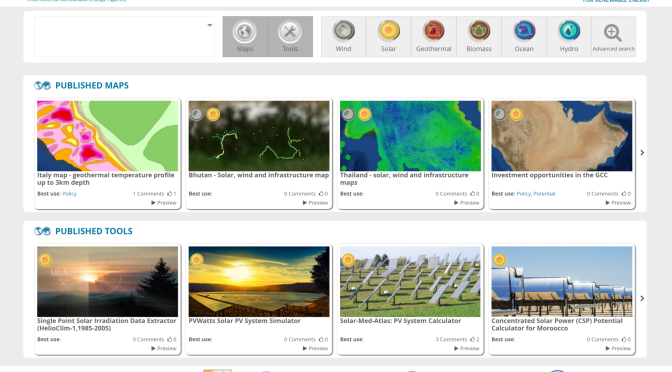This screenshot has width=672, height=372.
Task: View 3 Comments on Solar-Med-Atlas
Action: [451, 339]
